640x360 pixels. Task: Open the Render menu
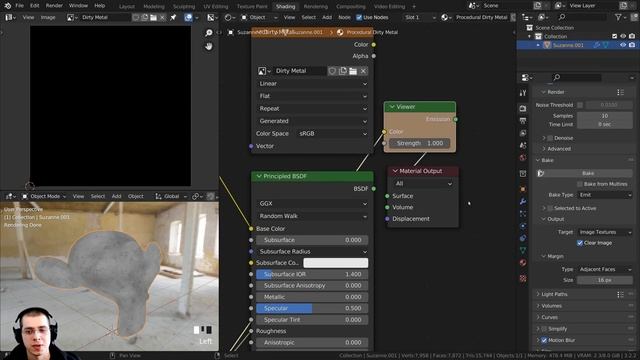tap(54, 6)
